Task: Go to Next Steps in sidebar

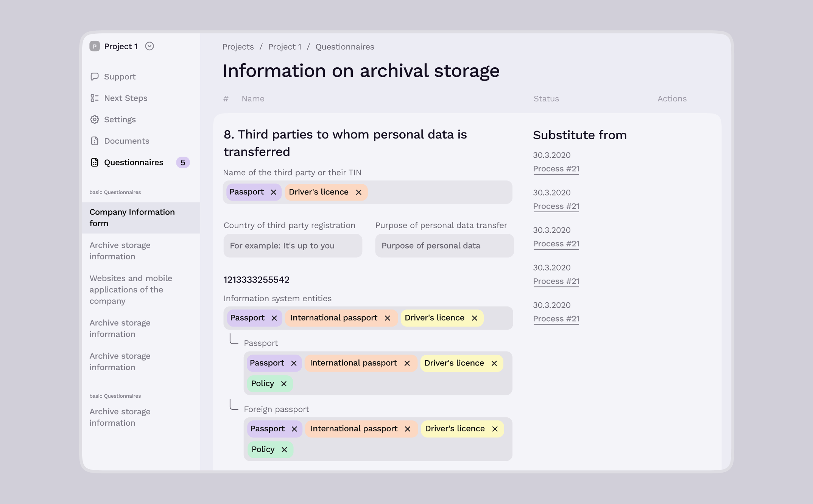Action: [x=118, y=98]
